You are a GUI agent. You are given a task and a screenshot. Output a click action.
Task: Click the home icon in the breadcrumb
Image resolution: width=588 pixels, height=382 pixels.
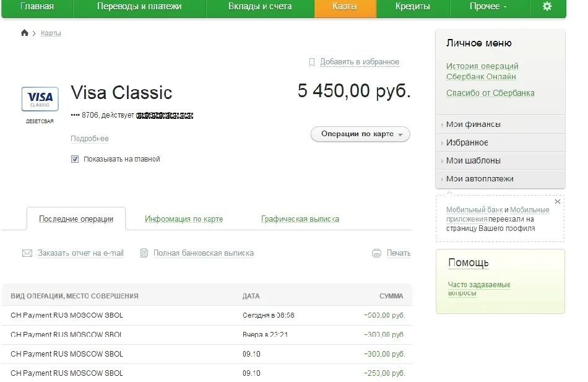tap(24, 32)
